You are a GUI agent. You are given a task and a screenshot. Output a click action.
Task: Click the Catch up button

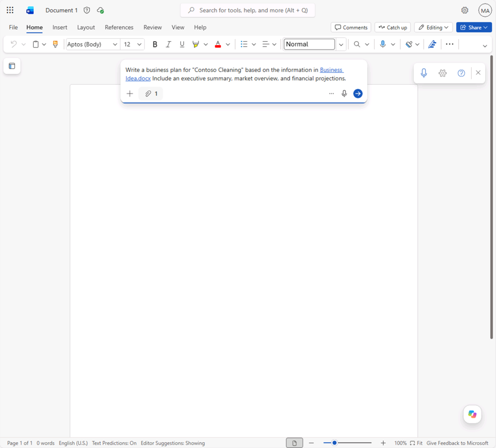point(393,27)
